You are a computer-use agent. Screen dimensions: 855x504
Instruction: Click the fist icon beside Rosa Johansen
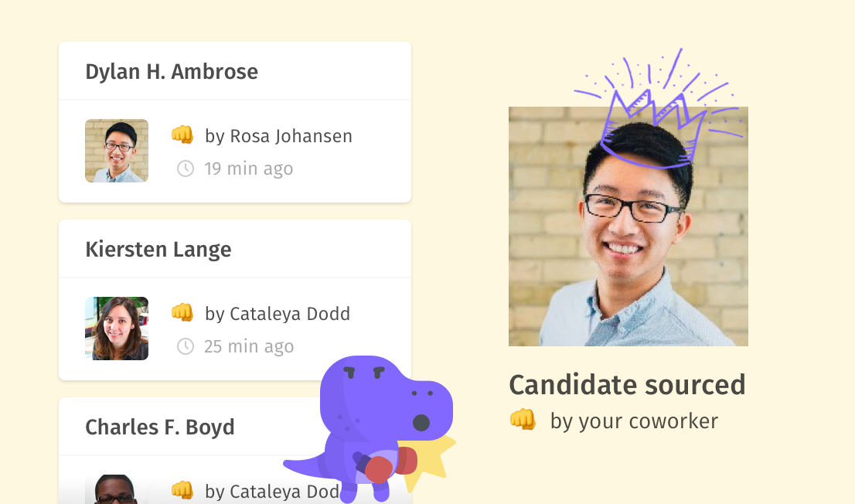(x=182, y=135)
